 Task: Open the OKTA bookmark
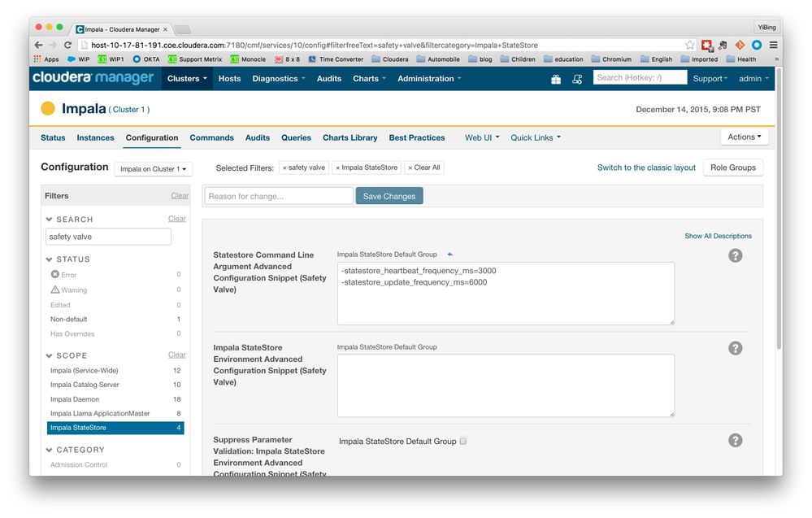[x=146, y=59]
